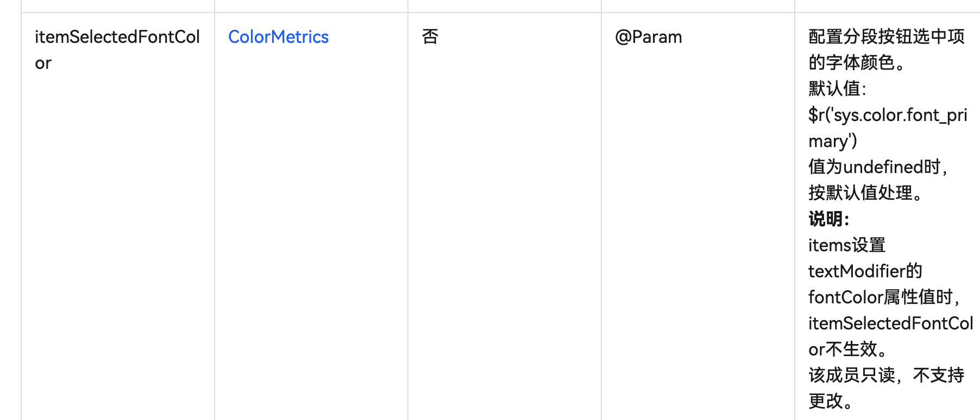The width and height of the screenshot is (980, 420).
Task: Open the ColorMetrics type link
Action: pos(278,37)
